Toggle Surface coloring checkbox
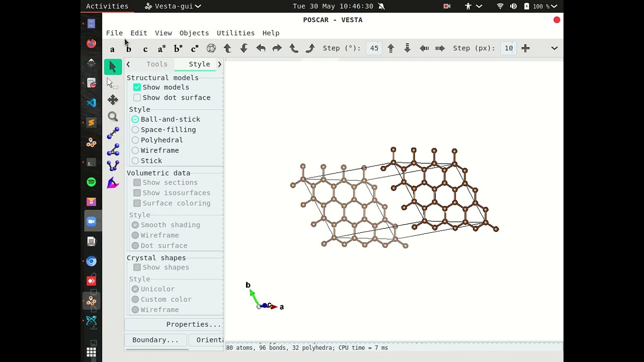644x362 pixels. [x=137, y=203]
